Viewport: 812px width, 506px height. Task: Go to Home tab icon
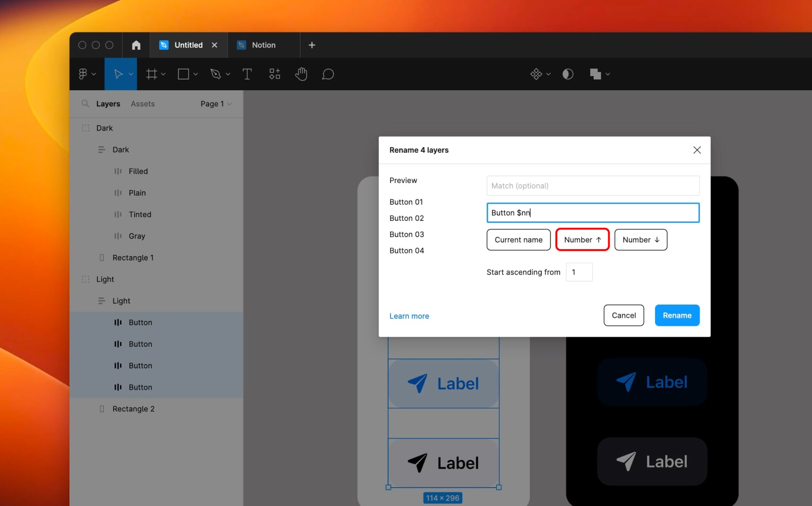click(x=136, y=45)
